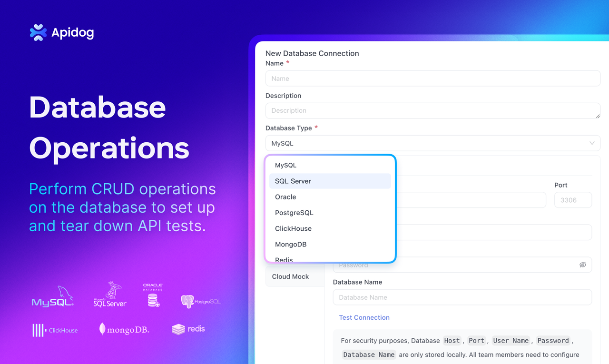Click the Microsoft SQL Server logo
This screenshot has width=609, height=364.
(x=110, y=294)
